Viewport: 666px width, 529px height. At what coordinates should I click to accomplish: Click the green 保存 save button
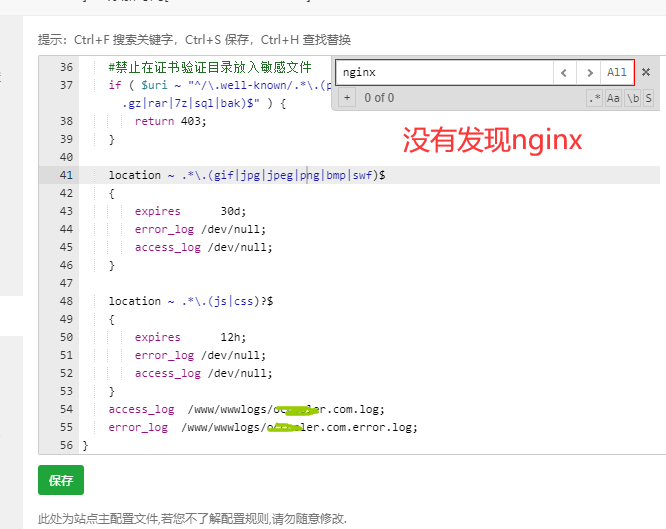tap(61, 480)
